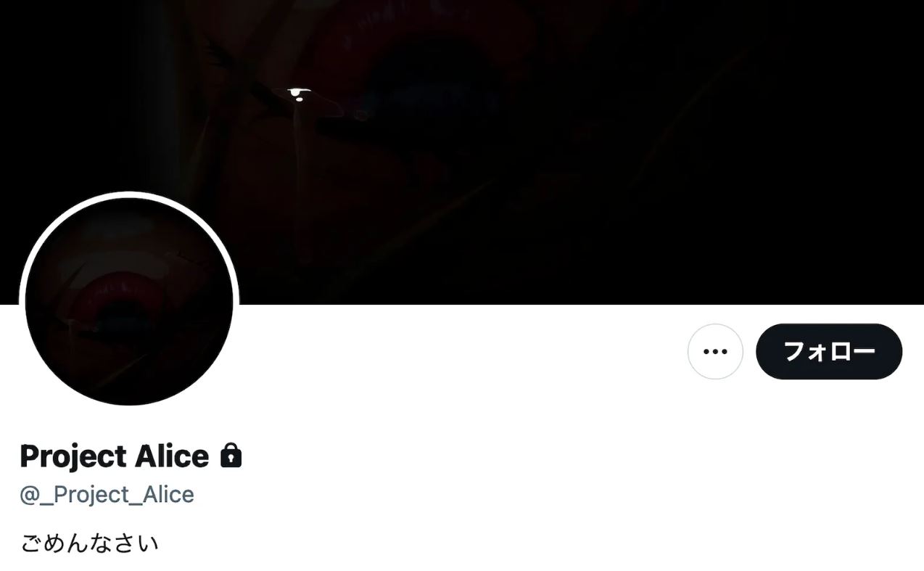Viewport: 924px width, 571px height.
Task: Open the three-dot more options menu
Action: (715, 351)
